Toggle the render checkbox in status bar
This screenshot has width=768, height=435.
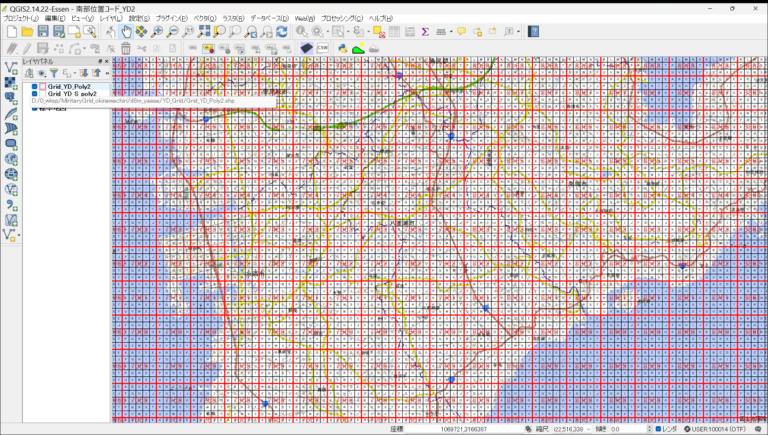[x=656, y=429]
